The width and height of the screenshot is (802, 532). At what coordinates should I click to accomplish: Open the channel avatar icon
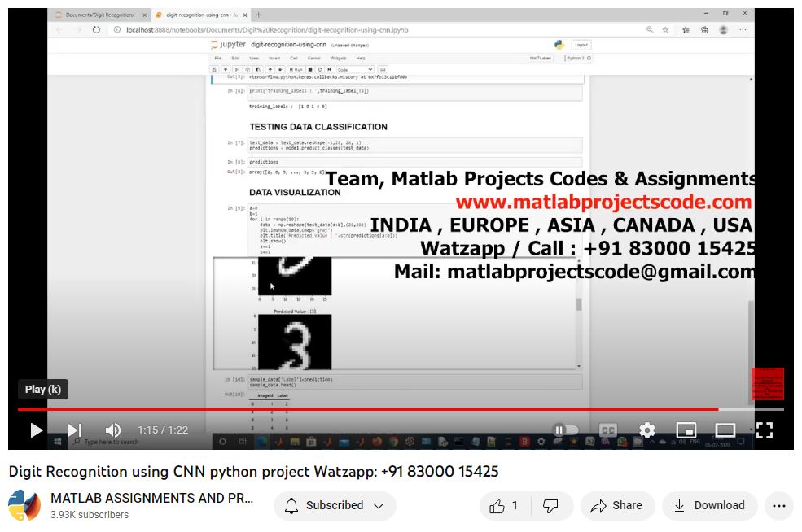24,506
